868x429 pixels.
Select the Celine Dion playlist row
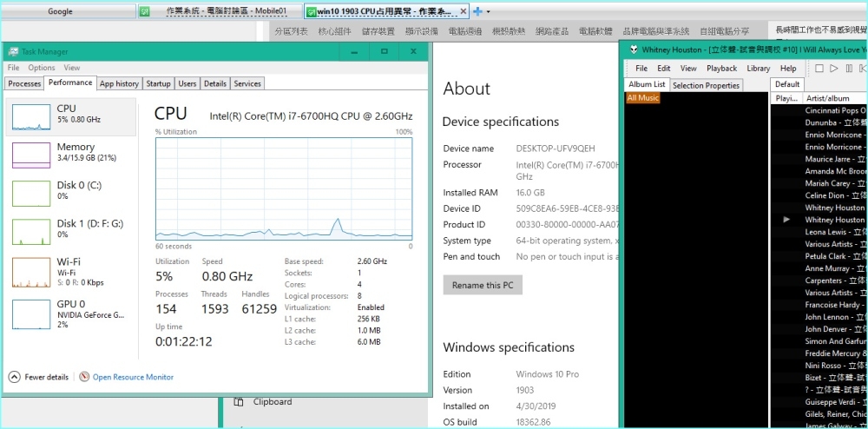click(x=819, y=195)
